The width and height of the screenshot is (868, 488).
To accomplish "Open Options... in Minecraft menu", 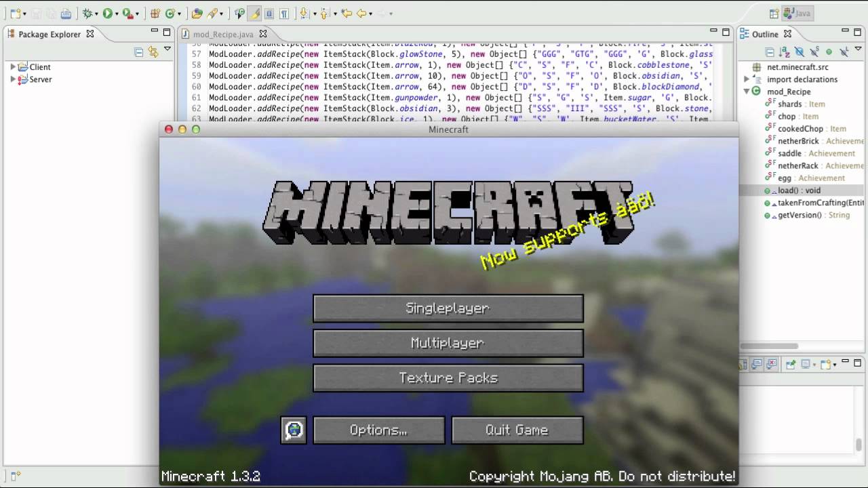I will point(379,430).
